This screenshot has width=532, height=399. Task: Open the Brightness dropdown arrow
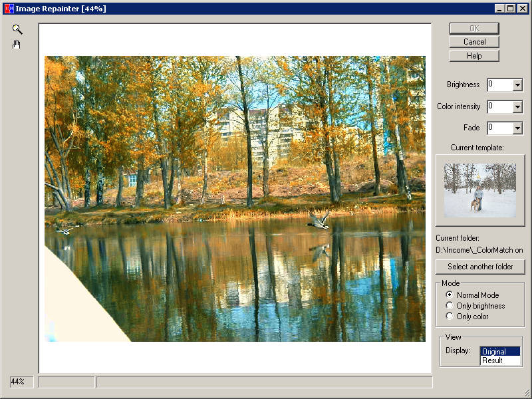pos(517,85)
